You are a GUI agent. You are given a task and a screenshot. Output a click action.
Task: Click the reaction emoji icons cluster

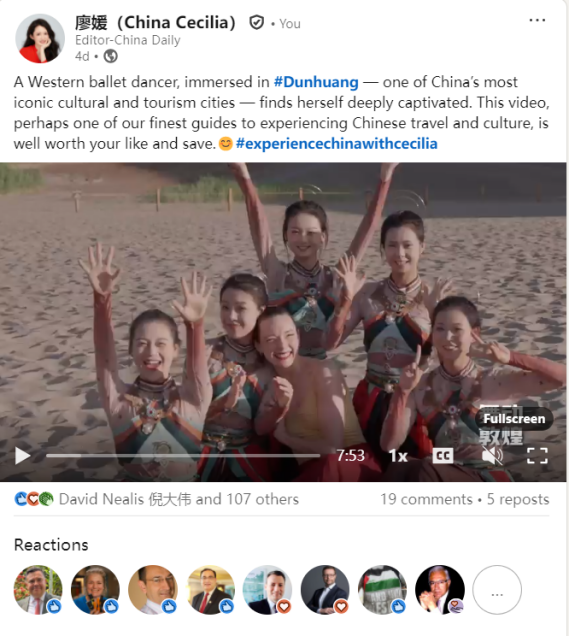[34, 499]
